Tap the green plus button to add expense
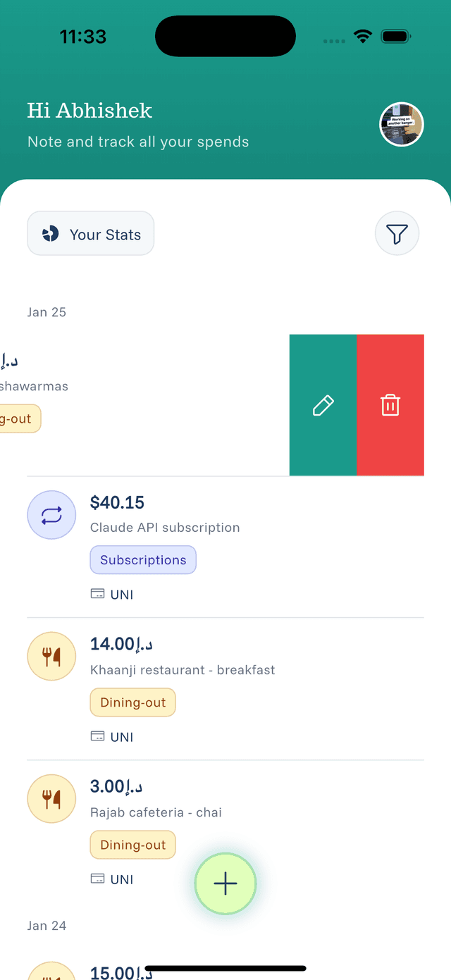 [x=225, y=883]
